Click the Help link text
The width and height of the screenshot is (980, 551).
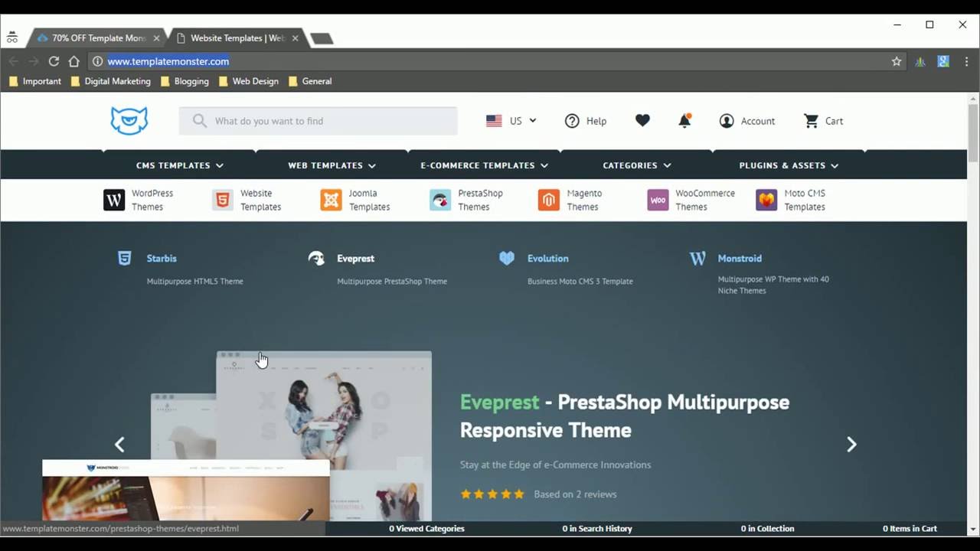click(596, 121)
